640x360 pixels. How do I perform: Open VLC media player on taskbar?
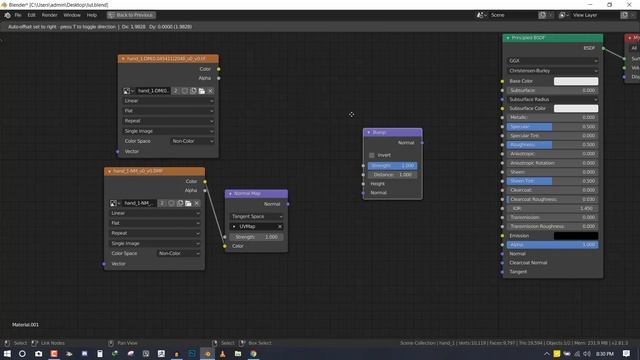coord(222,354)
